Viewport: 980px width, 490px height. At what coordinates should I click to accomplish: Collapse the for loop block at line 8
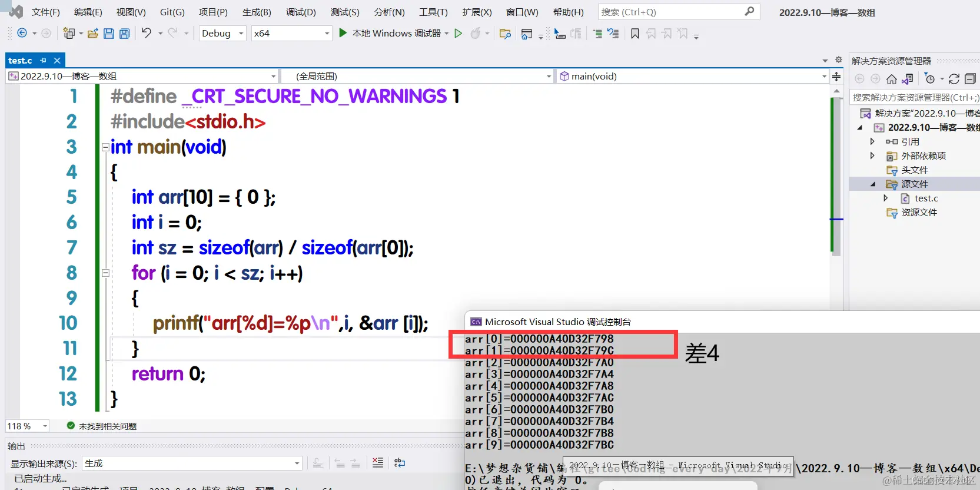[105, 273]
